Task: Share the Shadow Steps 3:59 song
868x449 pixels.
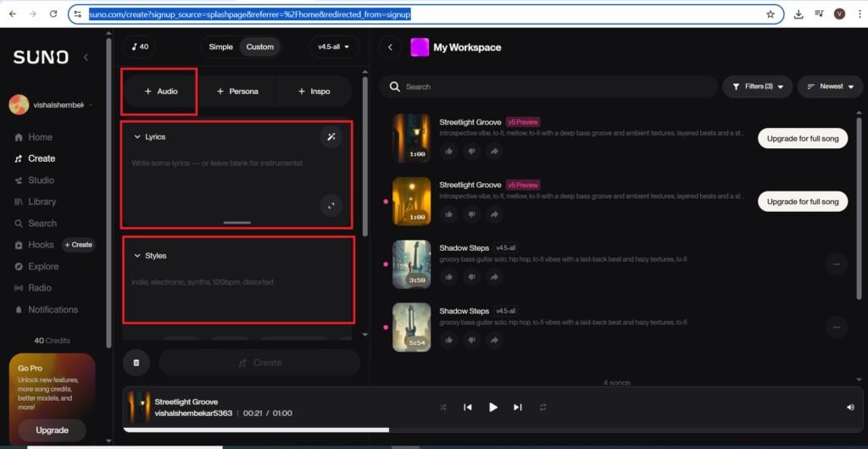Action: point(494,277)
